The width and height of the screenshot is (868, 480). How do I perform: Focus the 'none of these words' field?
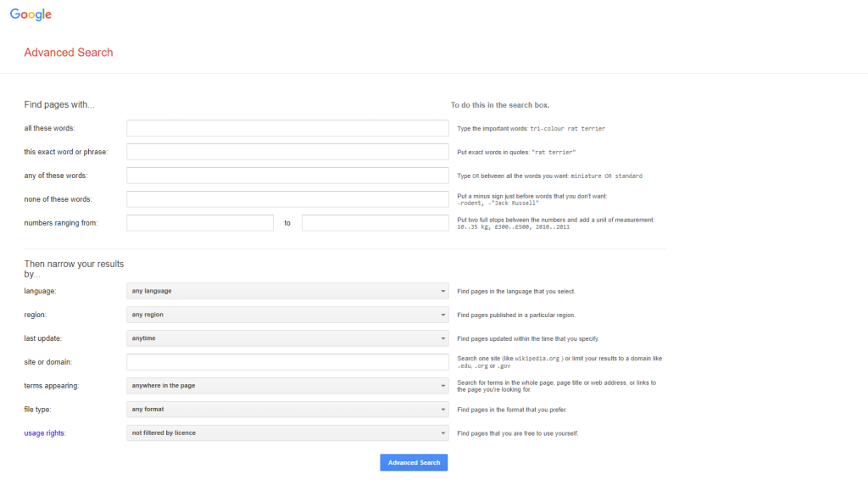287,199
